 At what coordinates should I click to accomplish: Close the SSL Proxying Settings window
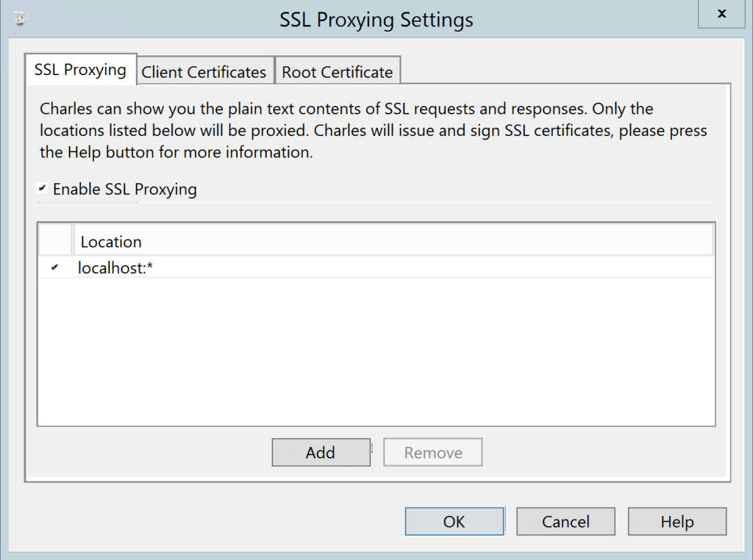pyautogui.click(x=721, y=14)
